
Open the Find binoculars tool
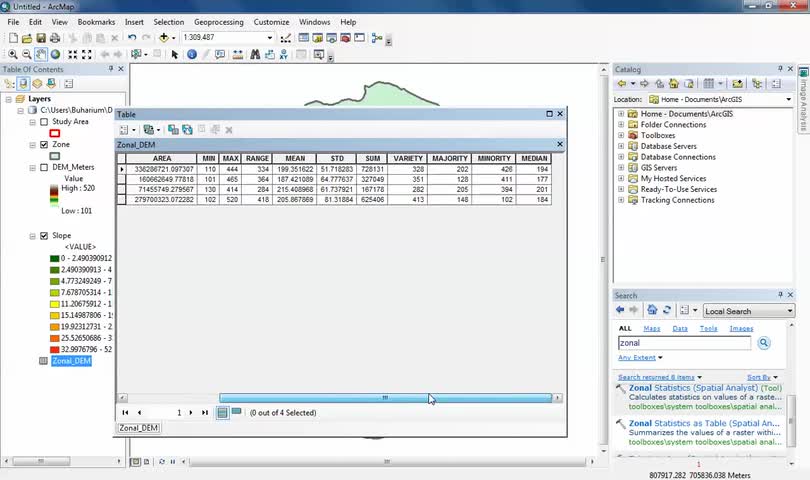[x=255, y=54]
